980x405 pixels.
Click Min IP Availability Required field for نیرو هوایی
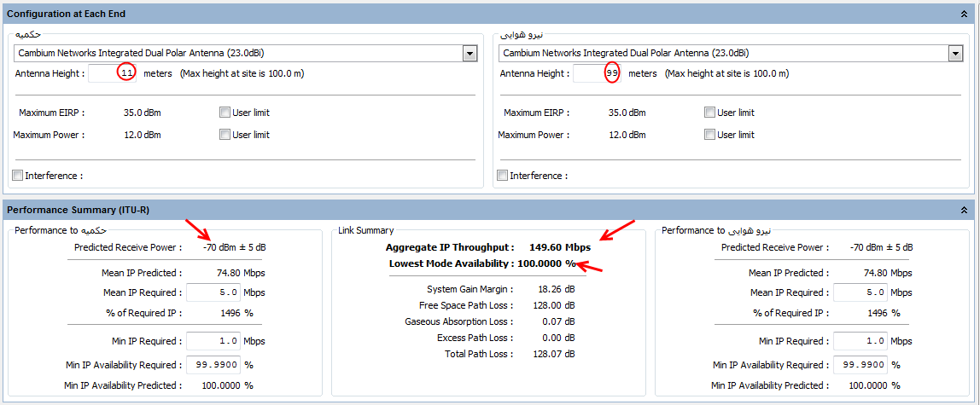pos(861,364)
